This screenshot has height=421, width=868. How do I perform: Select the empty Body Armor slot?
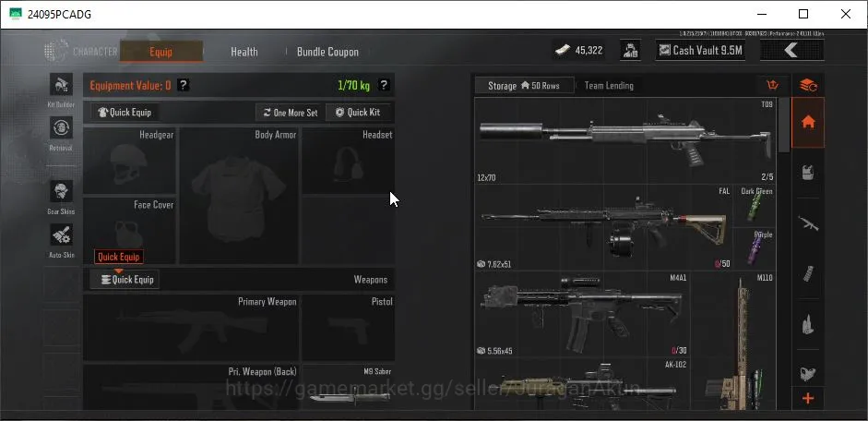(x=239, y=196)
